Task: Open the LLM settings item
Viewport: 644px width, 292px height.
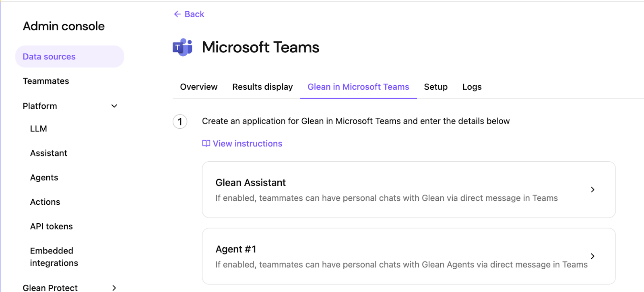Action: 39,129
